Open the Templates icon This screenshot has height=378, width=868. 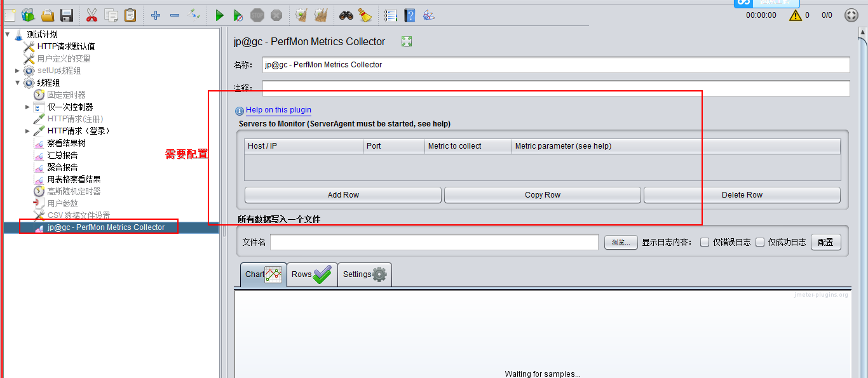[x=28, y=15]
